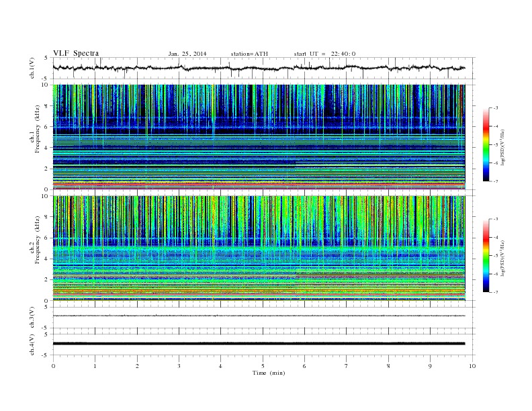Screen dimensions: 532x411
Task: Click the ch.1 voltage waveform trace
Action: point(259,68)
